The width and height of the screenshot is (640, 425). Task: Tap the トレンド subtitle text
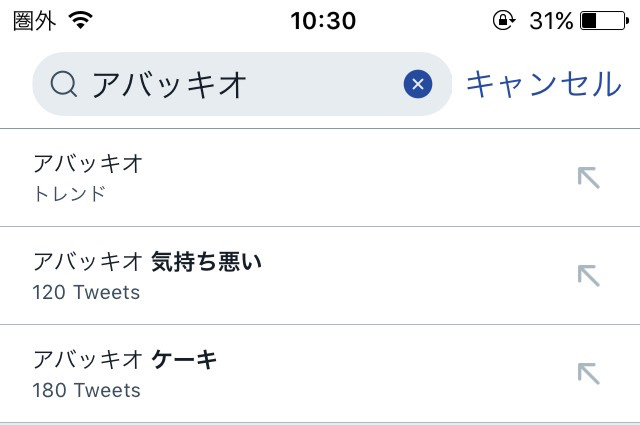click(69, 194)
